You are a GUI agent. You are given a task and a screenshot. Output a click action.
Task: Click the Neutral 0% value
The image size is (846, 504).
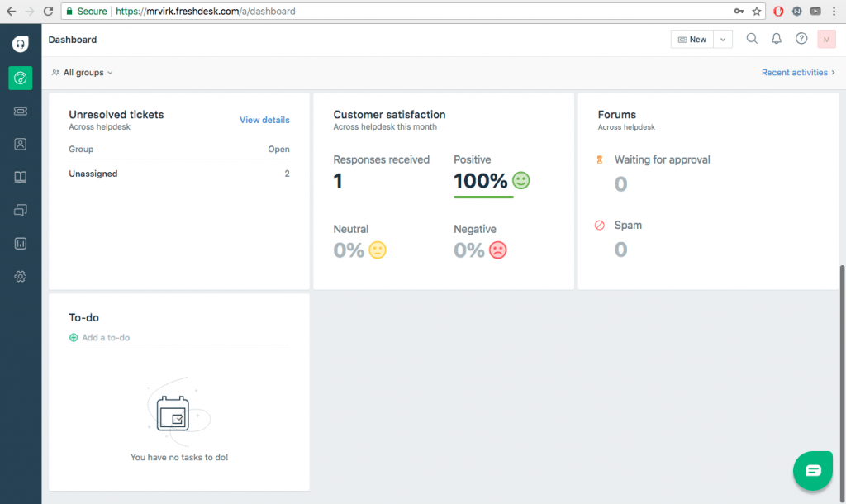[x=349, y=250]
